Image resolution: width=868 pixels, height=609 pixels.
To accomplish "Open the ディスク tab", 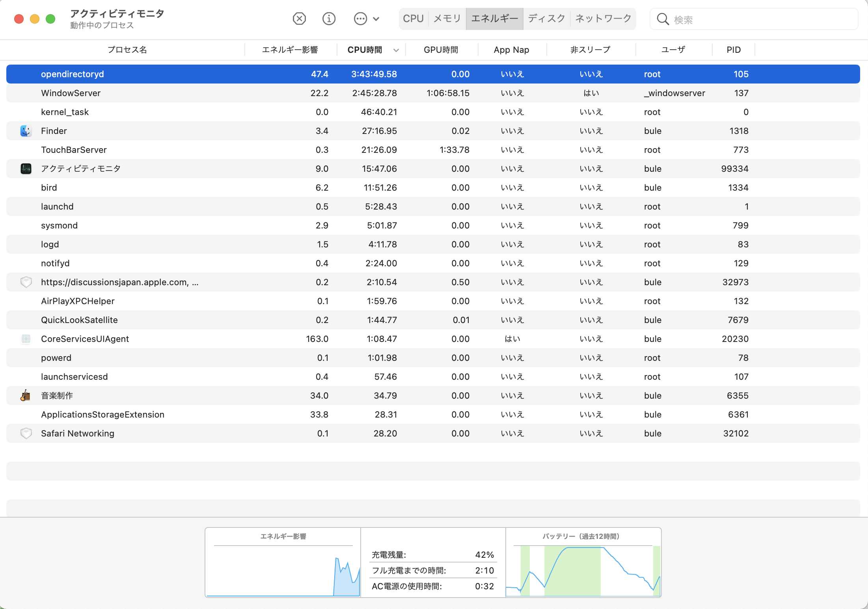I will [546, 19].
